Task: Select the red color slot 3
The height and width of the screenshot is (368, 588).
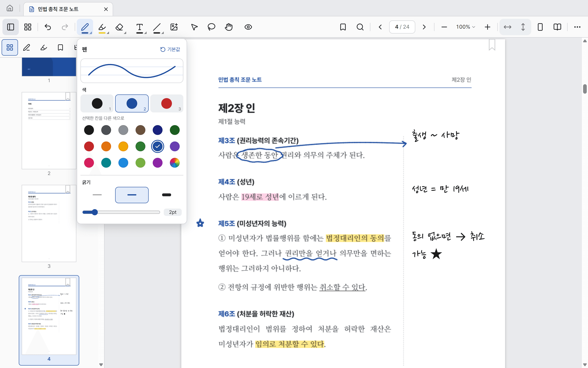Action: pos(167,103)
